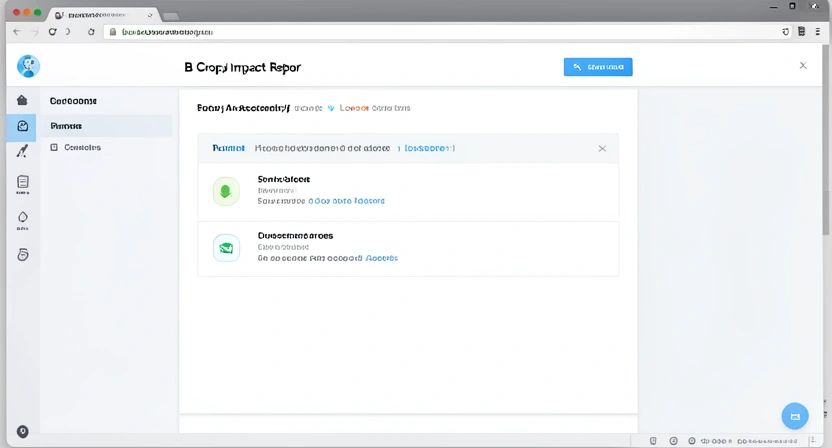Click the status text in the bottom bar
832x448 pixels.
pyautogui.click(x=749, y=441)
